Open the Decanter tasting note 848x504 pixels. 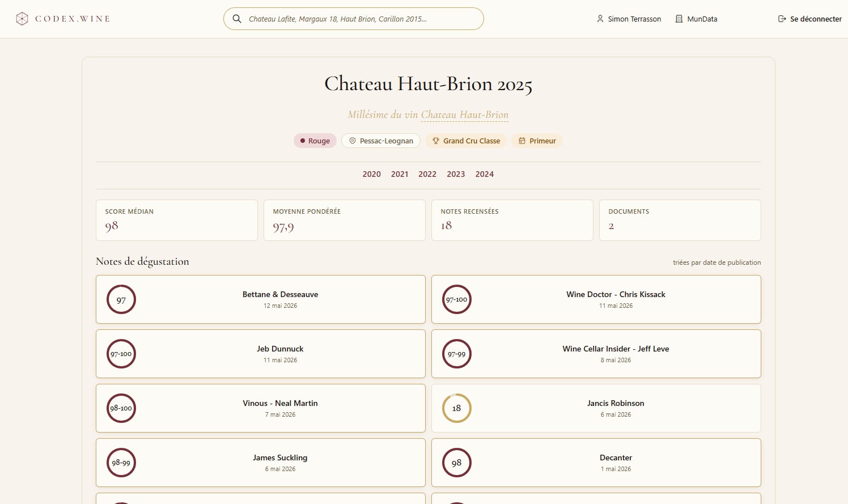pos(596,463)
